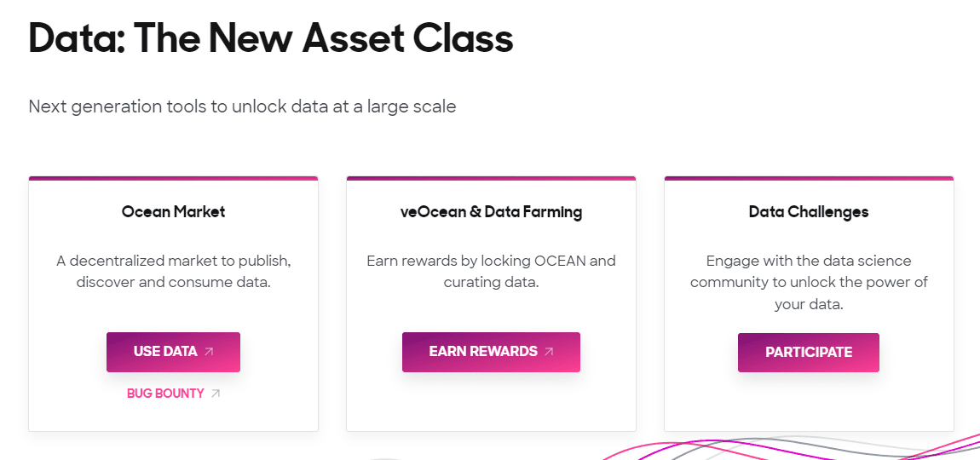Click the gradient bar atop Ocean Market card
Image resolution: width=980 pixels, height=460 pixels.
173,178
